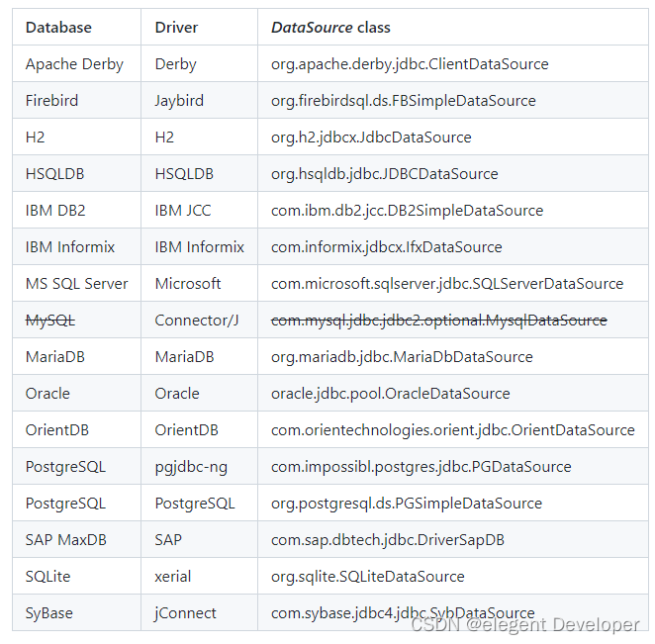Click the IBM JCC driver cell
Image resolution: width=655 pixels, height=644 pixels.
click(183, 211)
